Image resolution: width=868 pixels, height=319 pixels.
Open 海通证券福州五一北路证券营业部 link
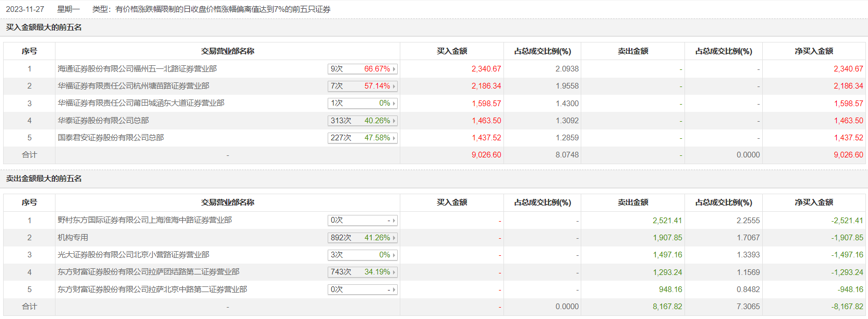pyautogui.click(x=137, y=69)
